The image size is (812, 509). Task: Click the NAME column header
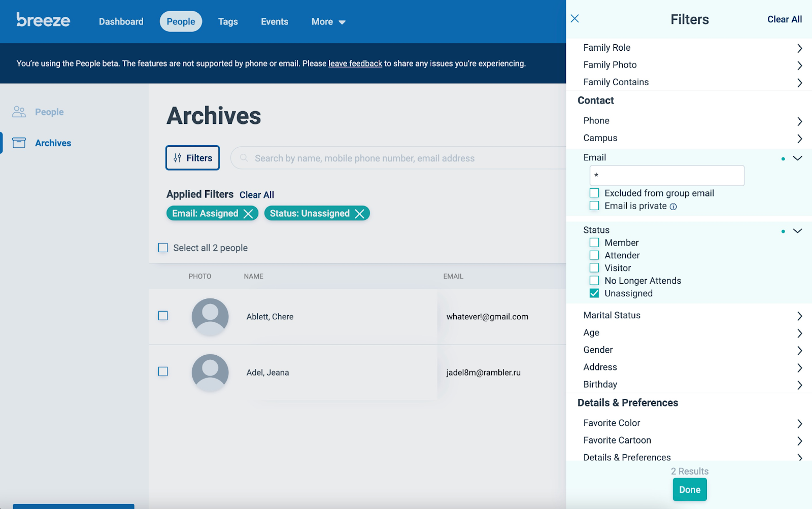[x=254, y=277]
